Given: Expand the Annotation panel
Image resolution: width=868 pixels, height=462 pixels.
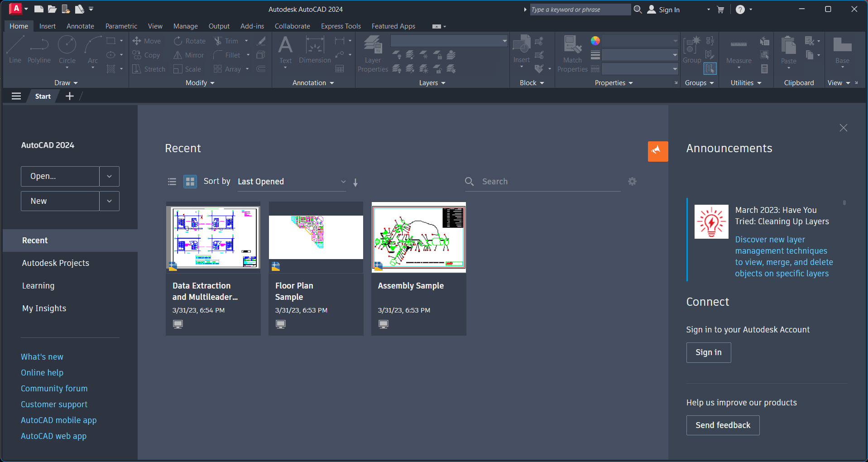Looking at the screenshot, I should (313, 83).
